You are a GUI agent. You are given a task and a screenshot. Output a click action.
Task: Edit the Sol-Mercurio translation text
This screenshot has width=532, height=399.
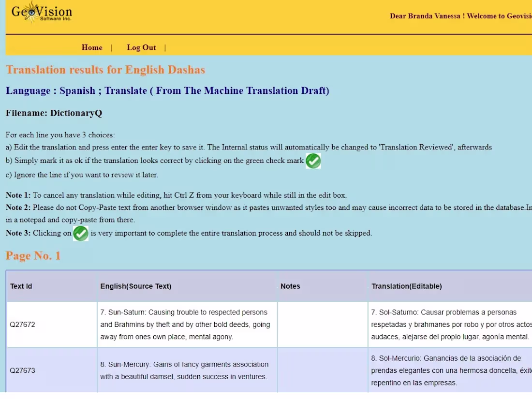(x=451, y=370)
